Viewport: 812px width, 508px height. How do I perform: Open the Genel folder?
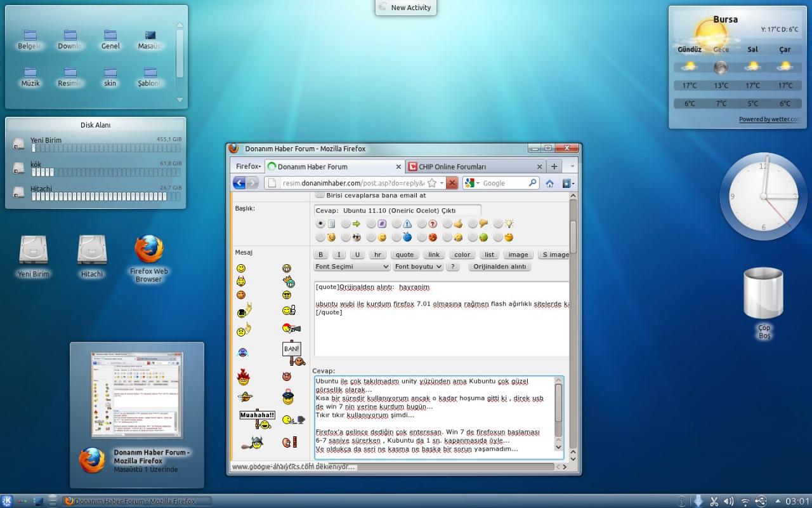[110, 39]
